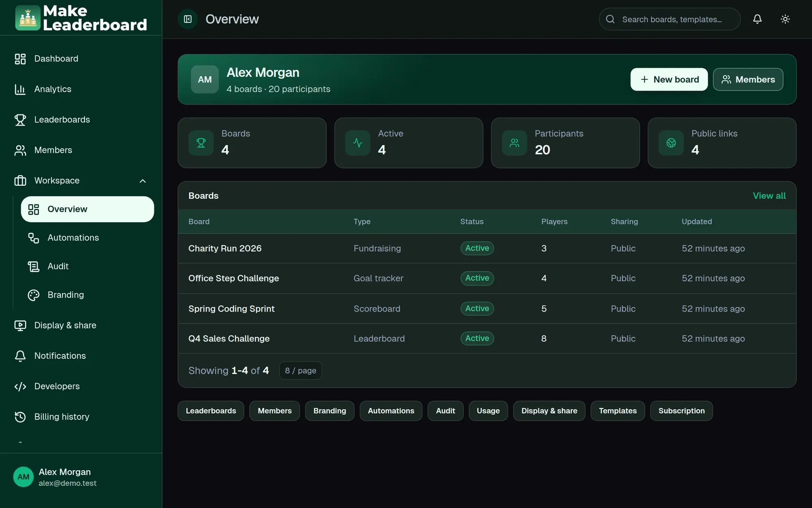Collapse the Workspace section chevron
Image resolution: width=812 pixels, height=508 pixels.
pos(143,181)
